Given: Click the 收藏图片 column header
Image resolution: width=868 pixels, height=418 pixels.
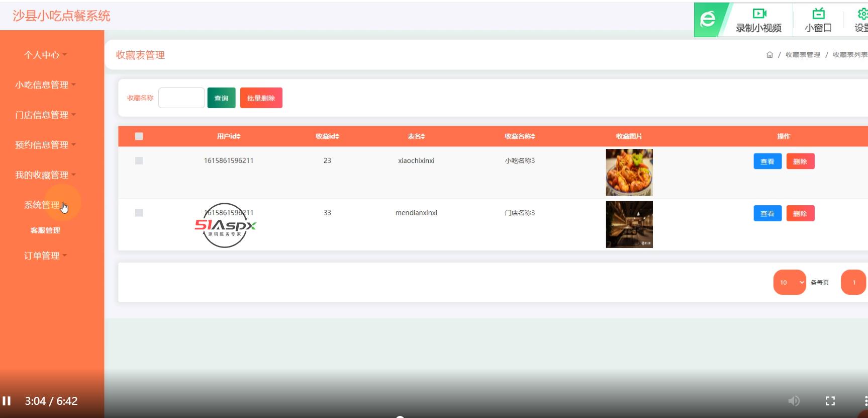Looking at the screenshot, I should coord(629,136).
